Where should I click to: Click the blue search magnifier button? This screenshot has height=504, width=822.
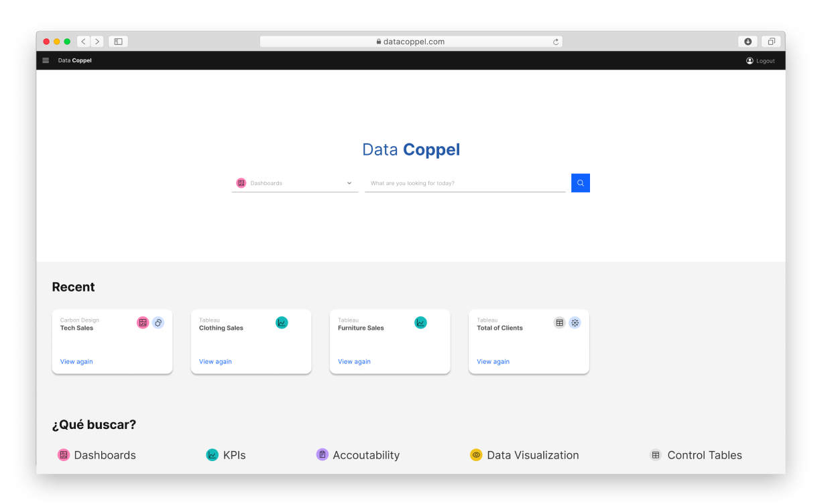(580, 183)
